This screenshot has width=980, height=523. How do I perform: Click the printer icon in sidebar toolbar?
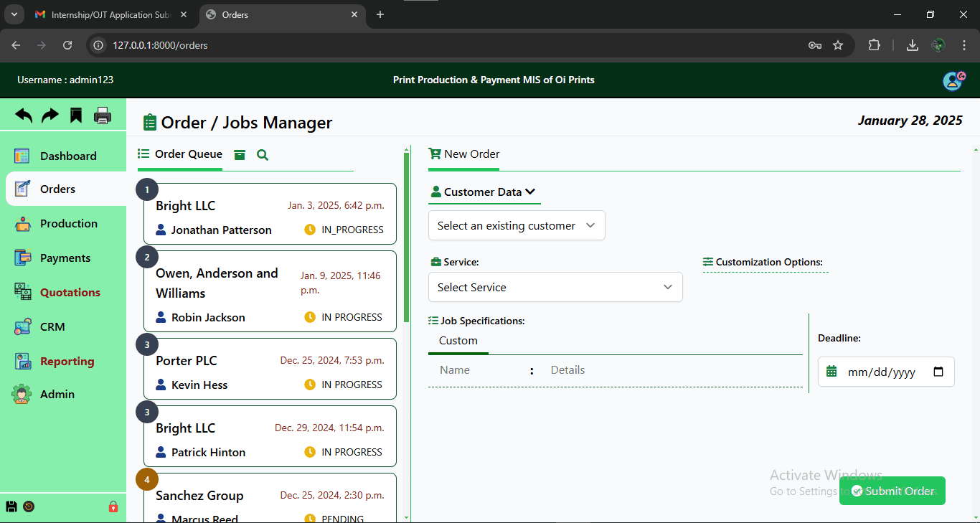[x=103, y=115]
